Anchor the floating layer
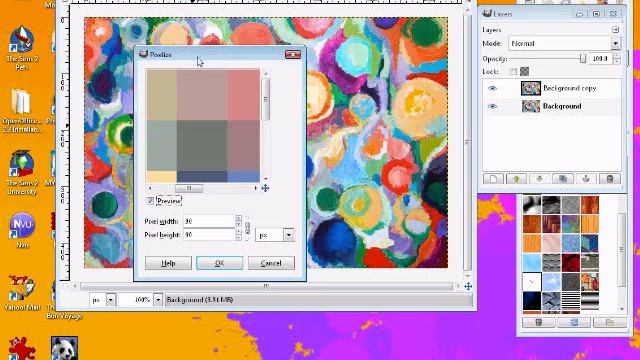Viewport: 640px width, 360px height. (586, 179)
